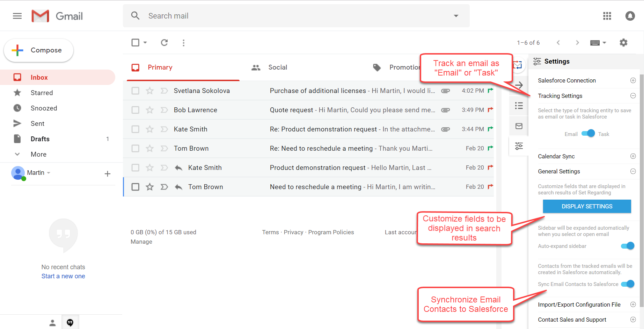The height and width of the screenshot is (329, 644).
Task: Open the sidebar envelope icon
Action: click(519, 126)
